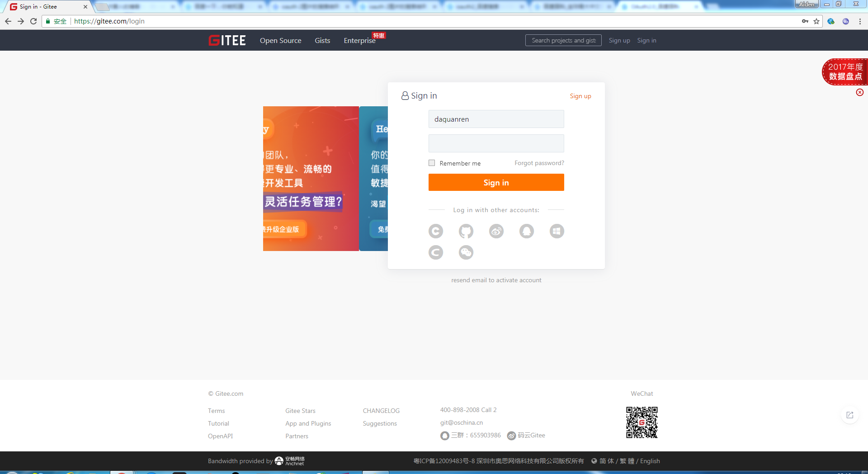The image size is (868, 474).
Task: Click the © Gitee.com footer text
Action: pyautogui.click(x=226, y=393)
